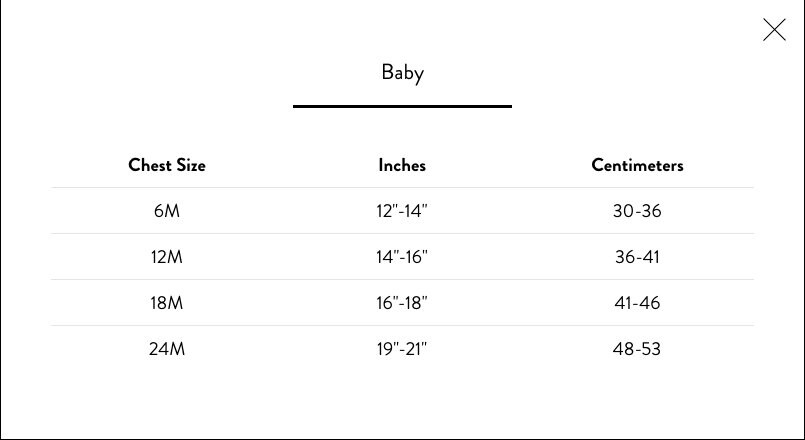Image resolution: width=805 pixels, height=440 pixels.
Task: Click the 16"-18" inches value
Action: coord(402,303)
